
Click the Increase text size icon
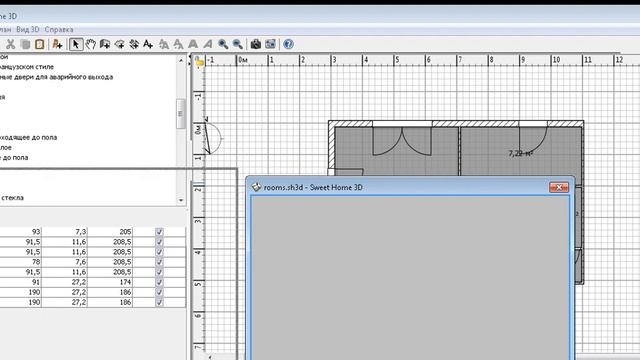[x=164, y=44]
